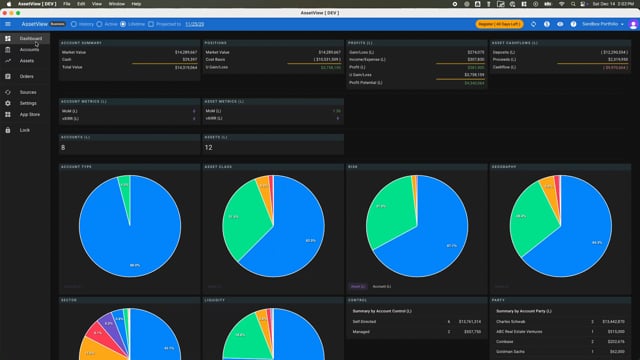Click the Assets label in the sidebar
The image size is (640, 360).
(27, 61)
